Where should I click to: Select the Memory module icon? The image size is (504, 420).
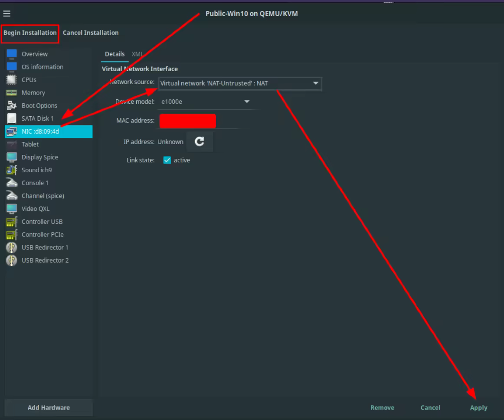(12, 93)
